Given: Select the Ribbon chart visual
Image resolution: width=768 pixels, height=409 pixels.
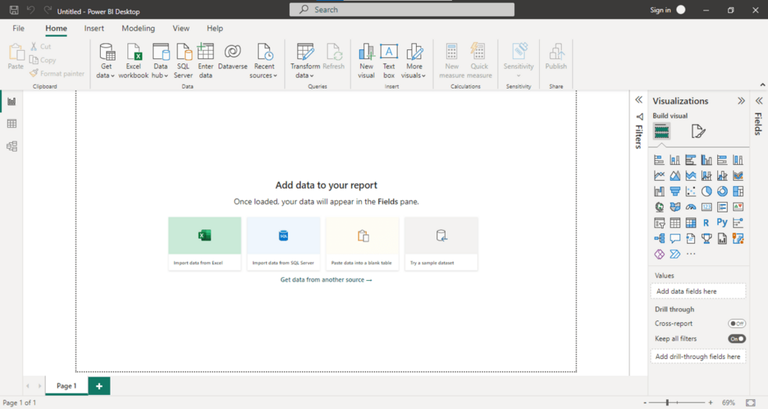Looking at the screenshot, I should coord(738,175).
